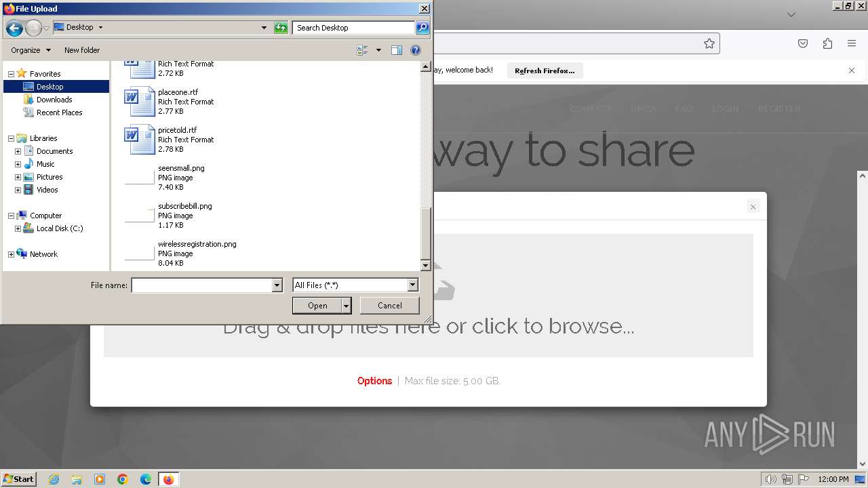This screenshot has height=488, width=868.
Task: Collapse the Computer tree group
Action: coord(11,216)
